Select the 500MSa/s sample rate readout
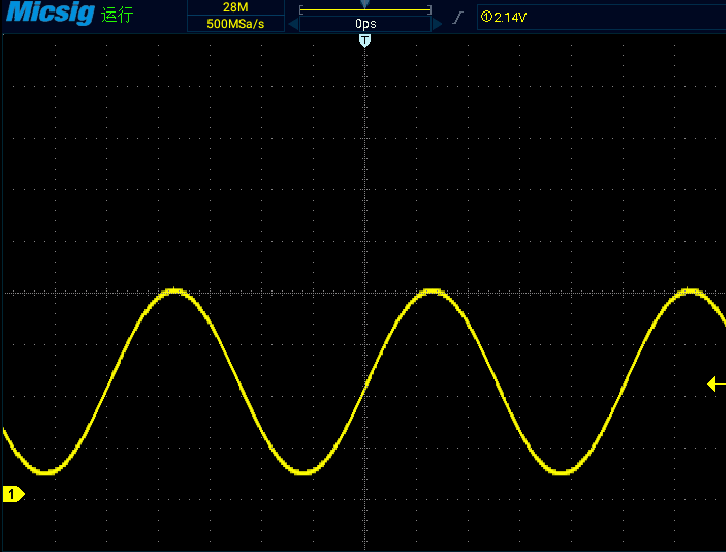 coord(236,24)
